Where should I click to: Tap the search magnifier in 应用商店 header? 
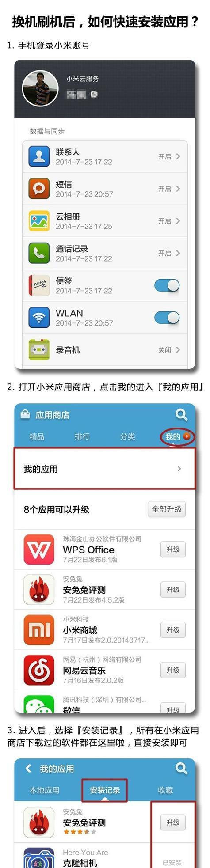(x=181, y=414)
